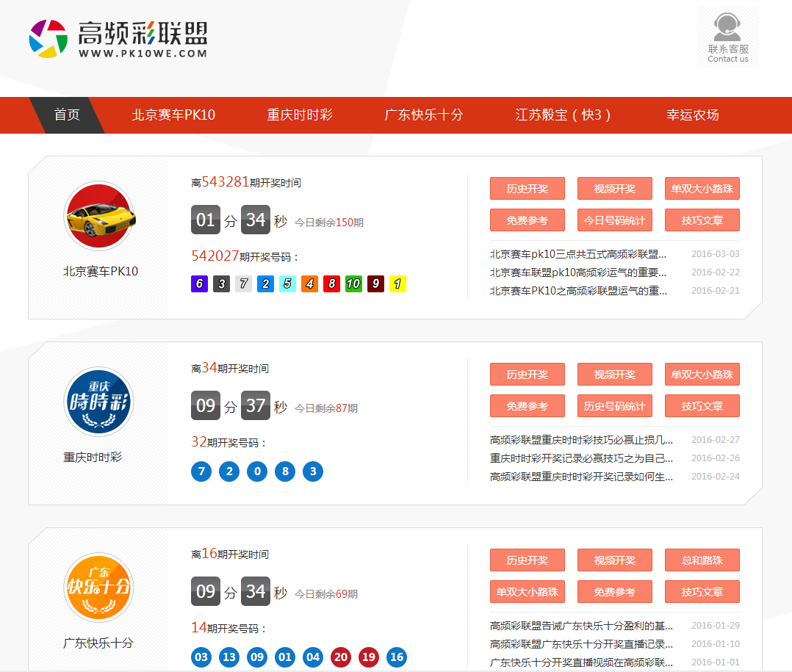Open 北京赛车PK10 in the nav bar
This screenshot has width=792, height=672.
click(173, 115)
